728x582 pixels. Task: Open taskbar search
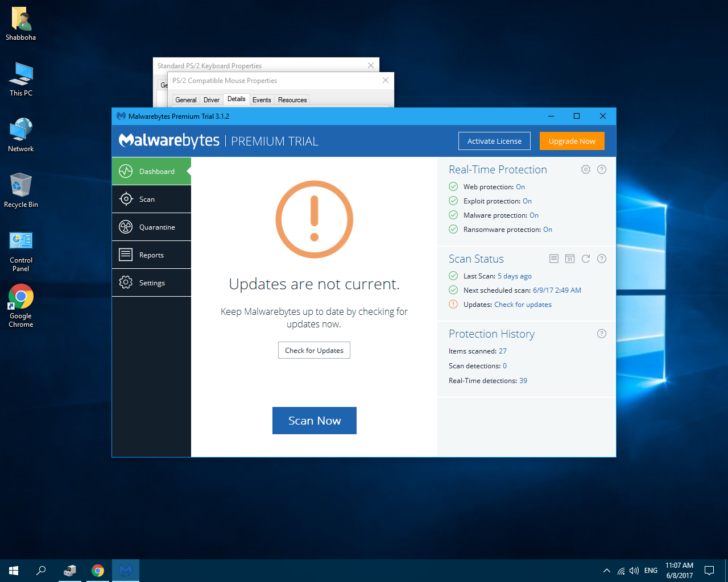pyautogui.click(x=41, y=571)
